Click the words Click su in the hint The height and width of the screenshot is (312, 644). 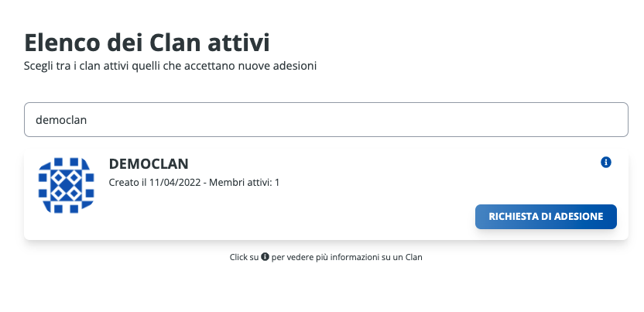coord(245,257)
